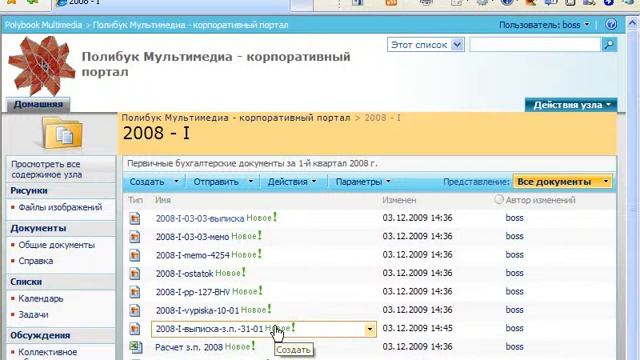
Task: Sort by the Автор изменений column header
Action: click(540, 200)
